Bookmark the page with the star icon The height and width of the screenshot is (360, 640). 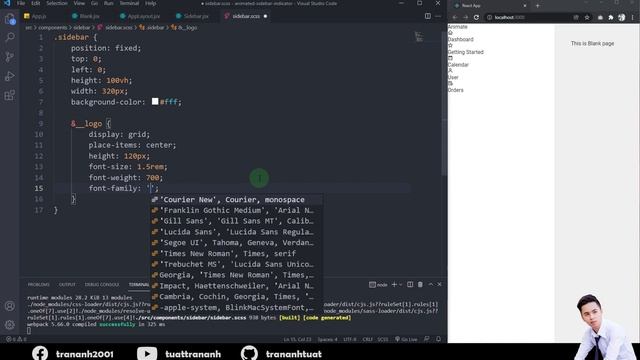(587, 18)
